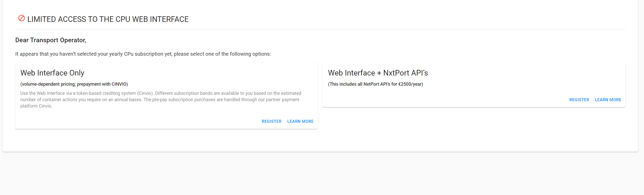This screenshot has width=644, height=195.
Task: Register for the Web Interface Only subscription
Action: point(272,122)
